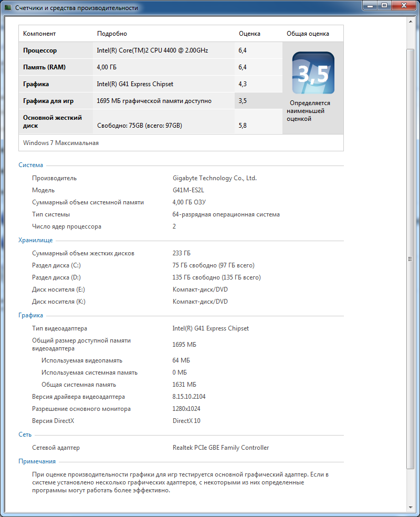Click the Windows 7 Максимальная edition text
Screen dimensions: 420x517
(x=61, y=143)
